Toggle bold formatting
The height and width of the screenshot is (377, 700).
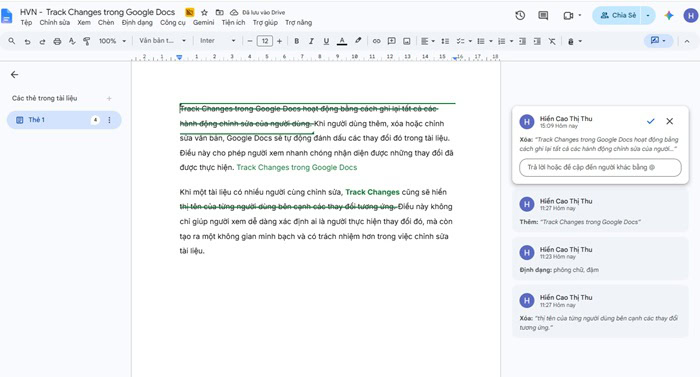[296, 41]
